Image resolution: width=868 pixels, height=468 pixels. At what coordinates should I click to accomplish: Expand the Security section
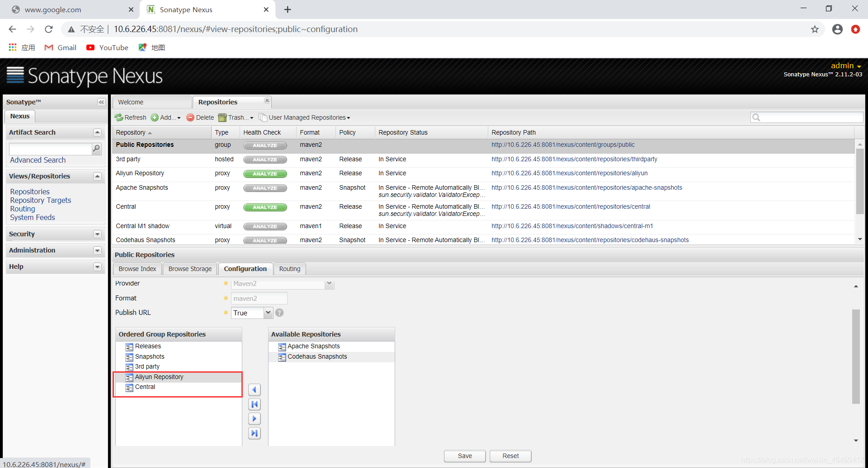click(97, 234)
